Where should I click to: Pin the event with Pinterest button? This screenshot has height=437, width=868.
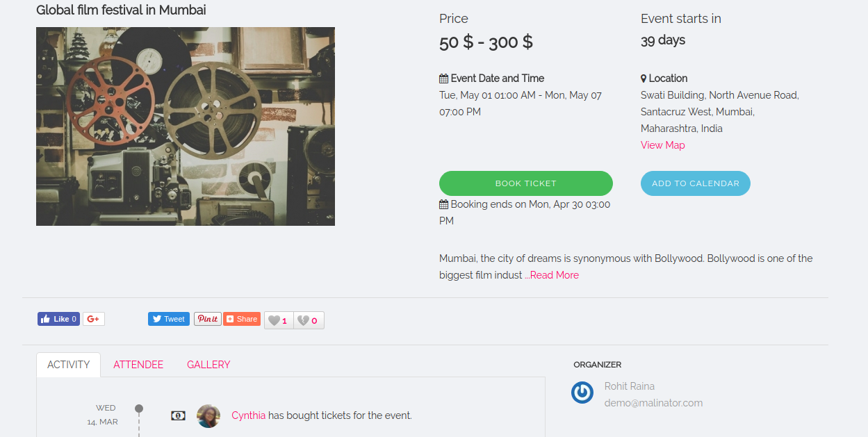(207, 319)
